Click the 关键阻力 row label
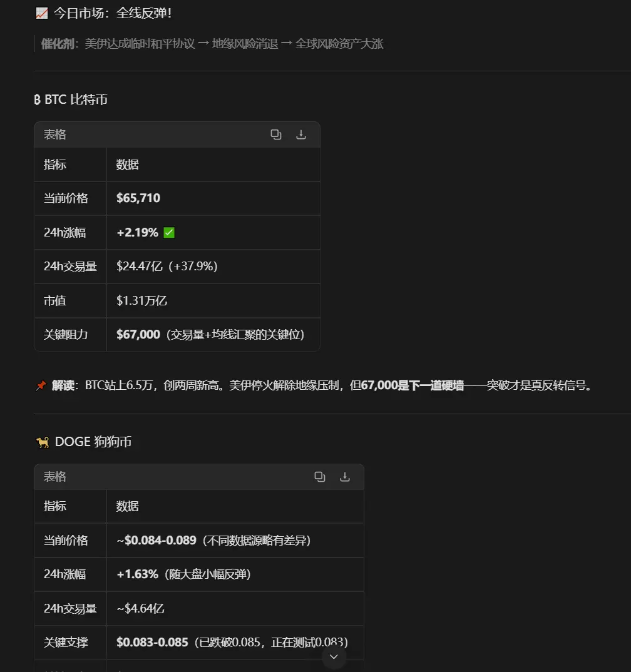This screenshot has height=672, width=631. tap(66, 334)
